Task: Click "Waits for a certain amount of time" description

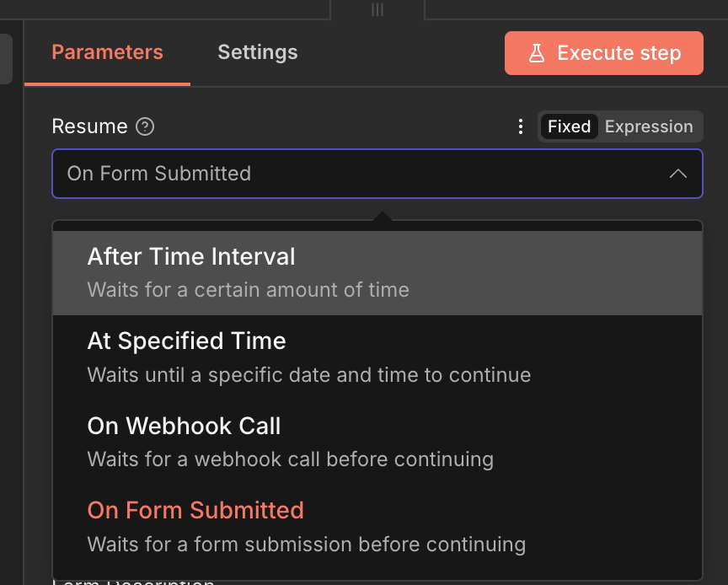Action: pos(248,290)
